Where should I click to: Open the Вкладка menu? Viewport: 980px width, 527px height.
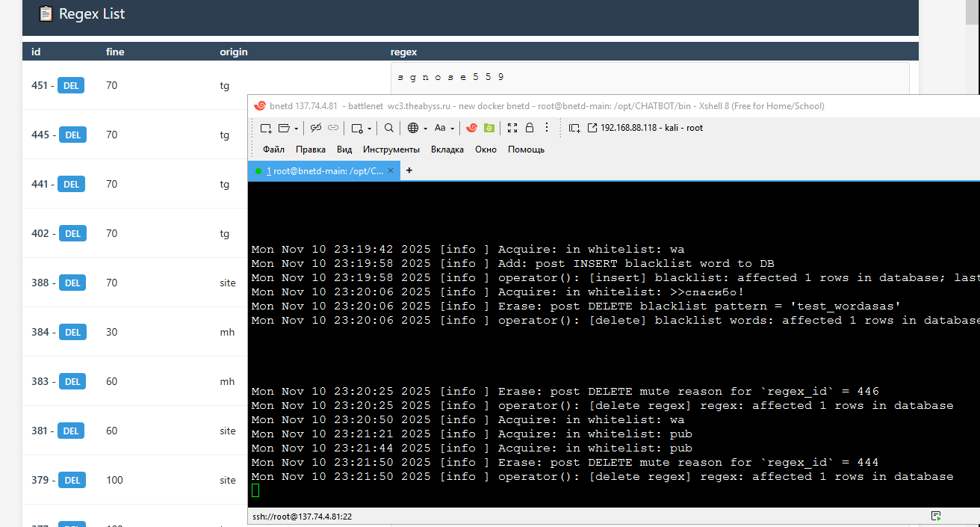[447, 150]
